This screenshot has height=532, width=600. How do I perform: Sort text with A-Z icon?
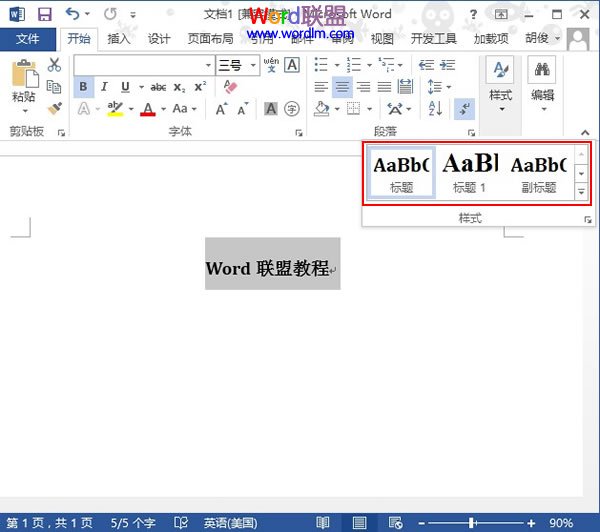[435, 109]
